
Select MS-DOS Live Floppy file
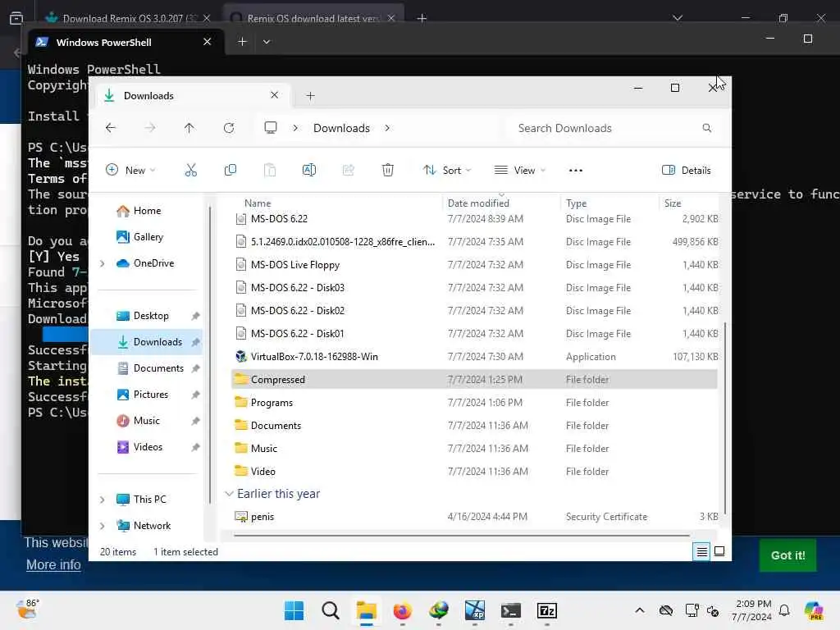click(475, 265)
